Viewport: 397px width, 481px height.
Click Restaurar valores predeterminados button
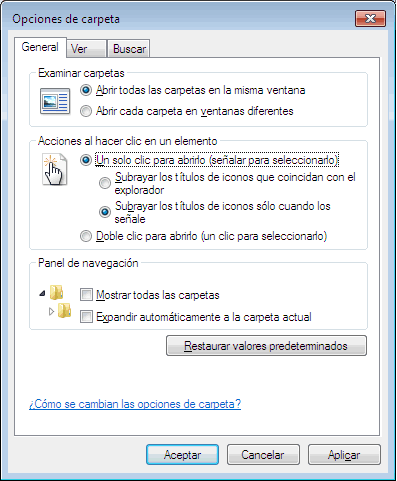pyautogui.click(x=266, y=346)
